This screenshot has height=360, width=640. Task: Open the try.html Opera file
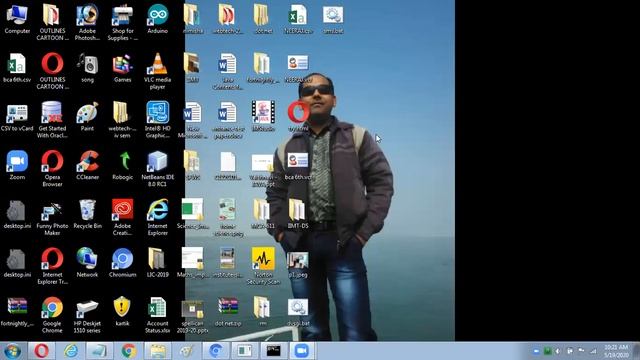tap(298, 117)
